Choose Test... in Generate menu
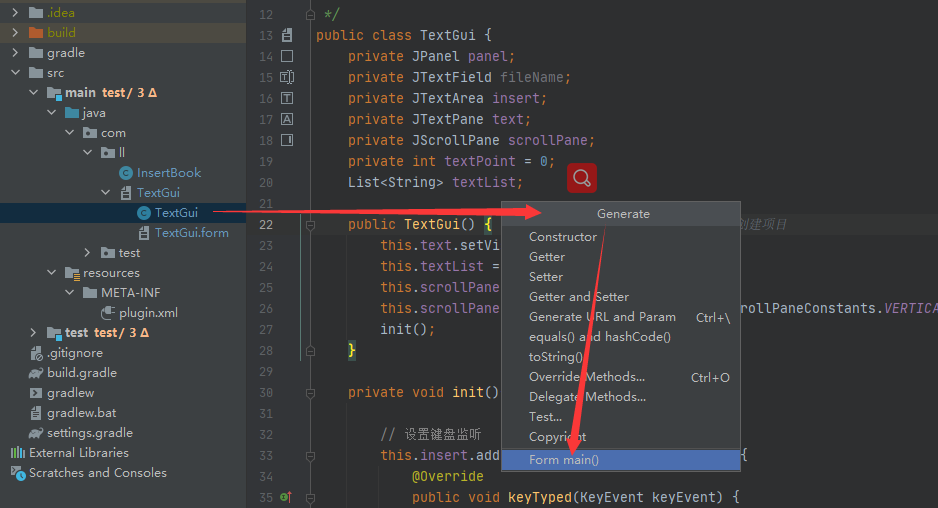This screenshot has width=938, height=508. [620, 417]
